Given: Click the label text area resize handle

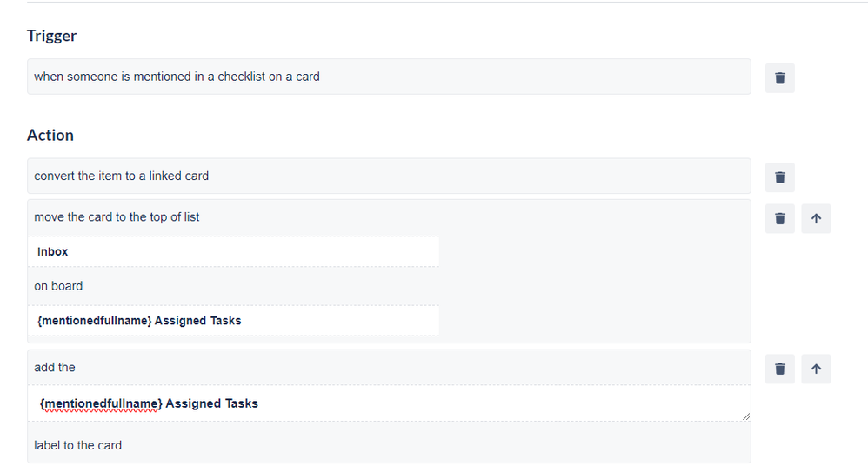Looking at the screenshot, I should click(x=746, y=416).
